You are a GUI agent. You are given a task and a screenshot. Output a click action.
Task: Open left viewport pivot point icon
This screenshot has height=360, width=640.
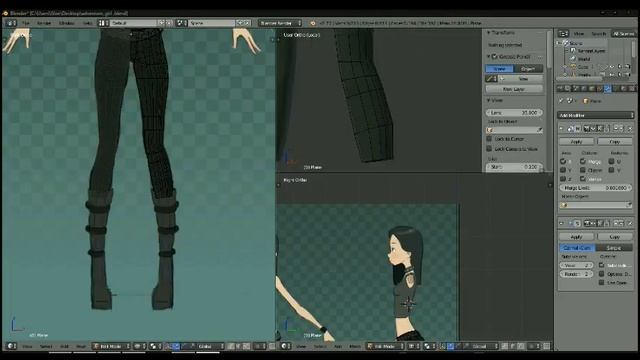point(155,346)
